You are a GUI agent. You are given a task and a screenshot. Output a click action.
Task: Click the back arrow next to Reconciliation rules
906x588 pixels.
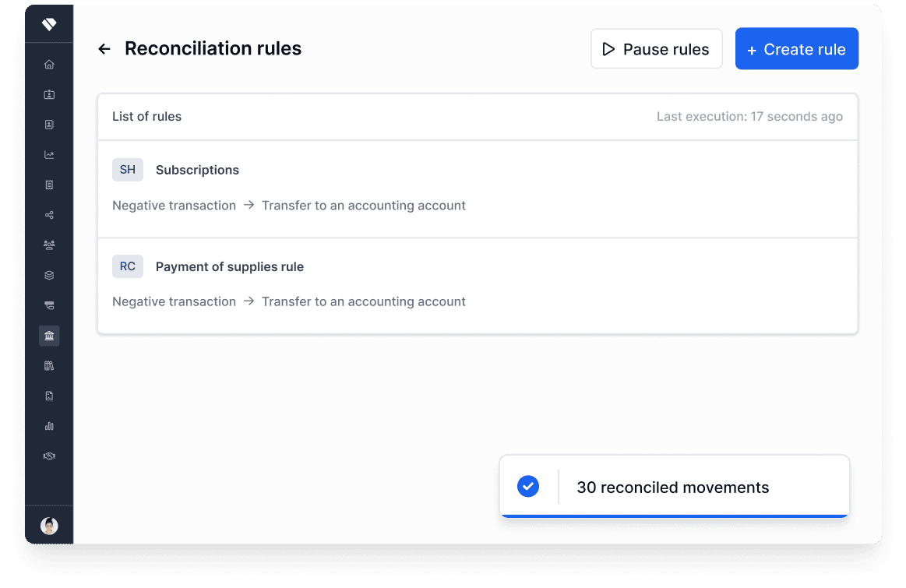coord(104,48)
